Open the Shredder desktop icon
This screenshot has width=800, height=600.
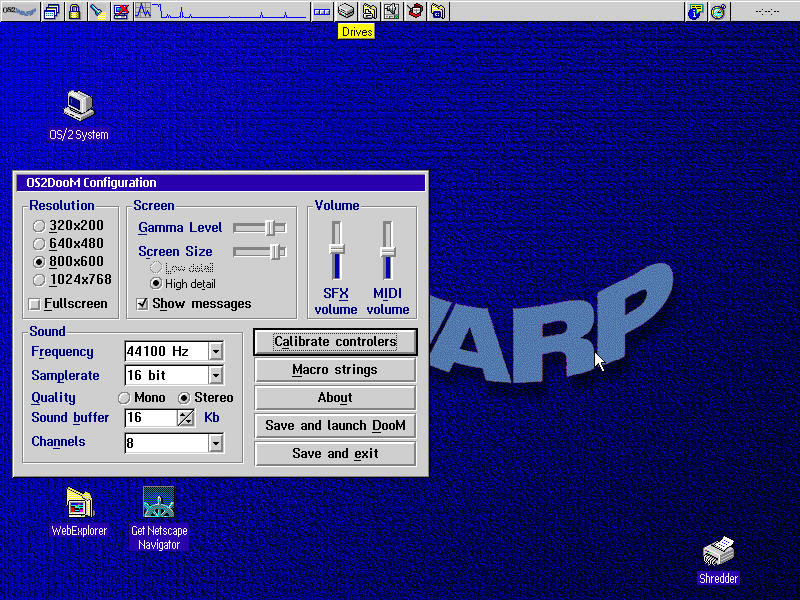pos(718,551)
